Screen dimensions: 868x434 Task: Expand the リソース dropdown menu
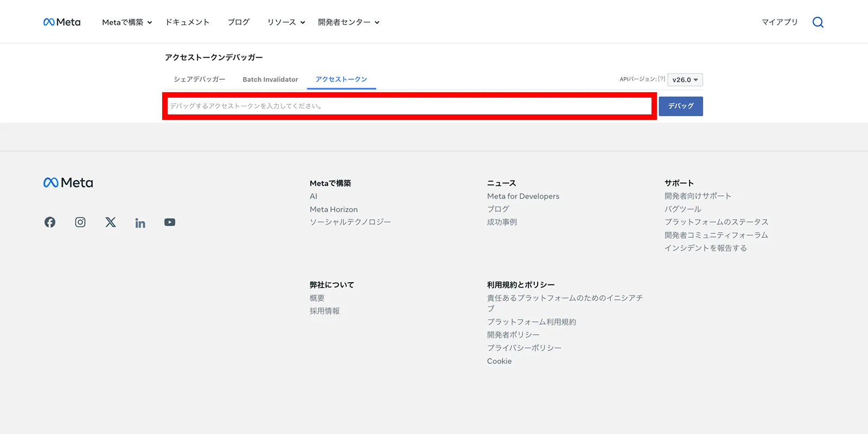coord(286,22)
